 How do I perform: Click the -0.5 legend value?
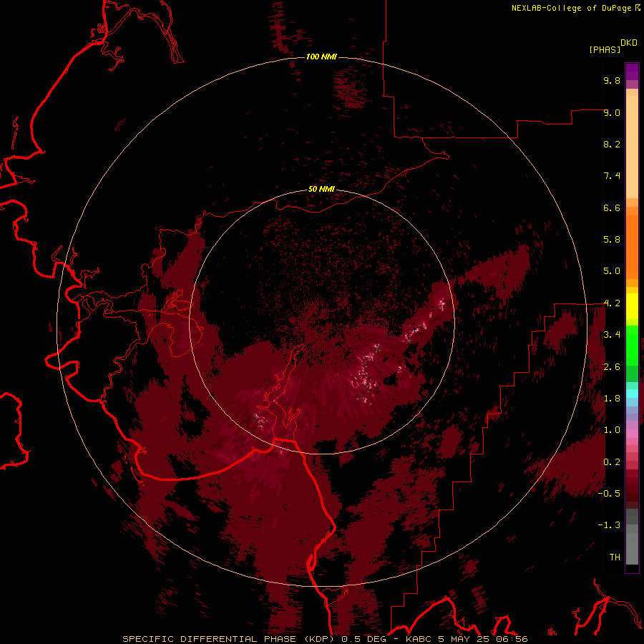609,494
